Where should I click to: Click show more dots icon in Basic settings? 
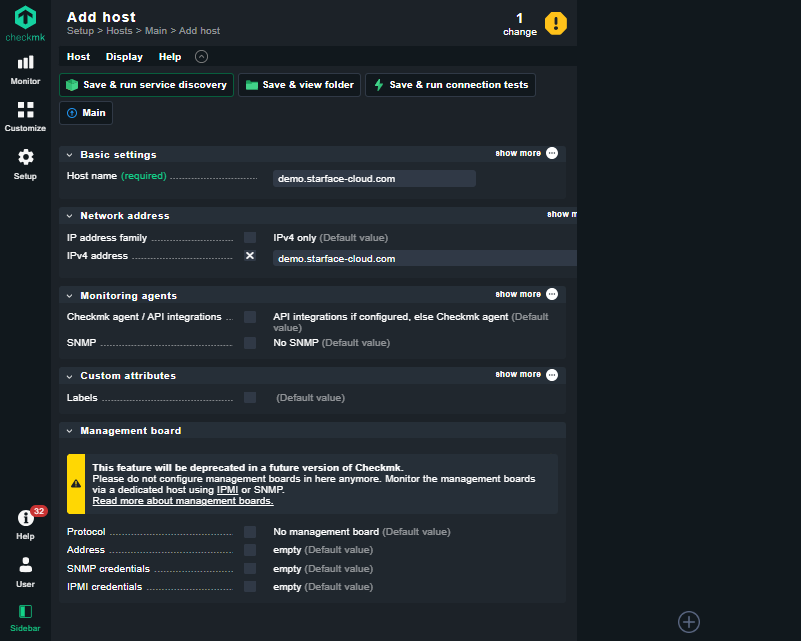552,153
